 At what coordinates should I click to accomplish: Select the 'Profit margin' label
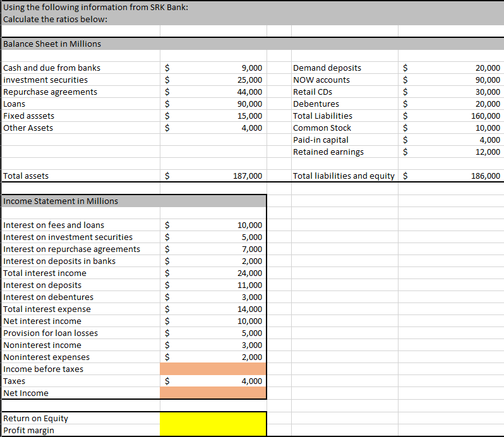point(81,430)
